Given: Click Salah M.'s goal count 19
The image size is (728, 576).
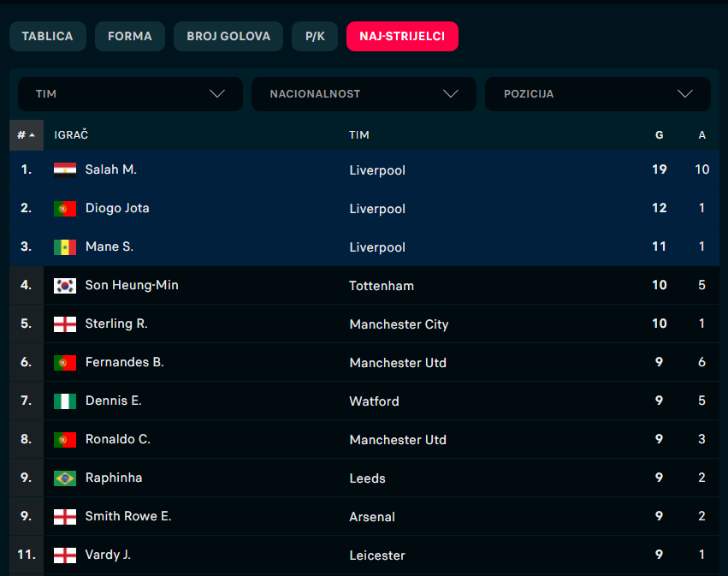Looking at the screenshot, I should [660, 169].
